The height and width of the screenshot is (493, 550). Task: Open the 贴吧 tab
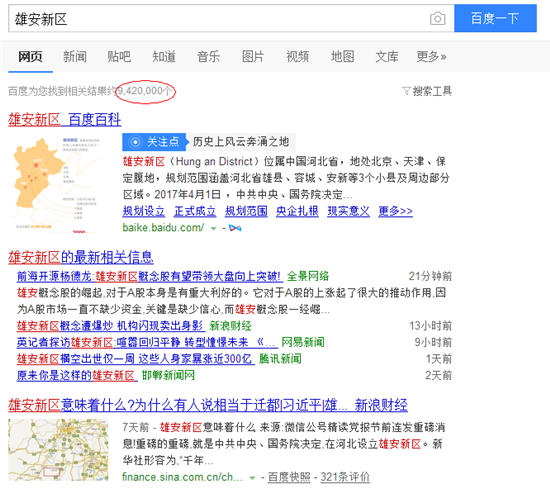pos(119,56)
